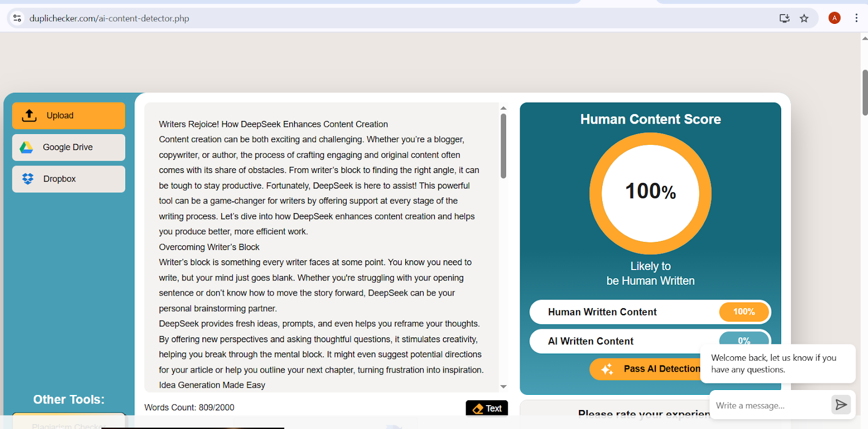Click the AI Written Content 0% badge
Screen dimensions: 868x429
(744, 341)
